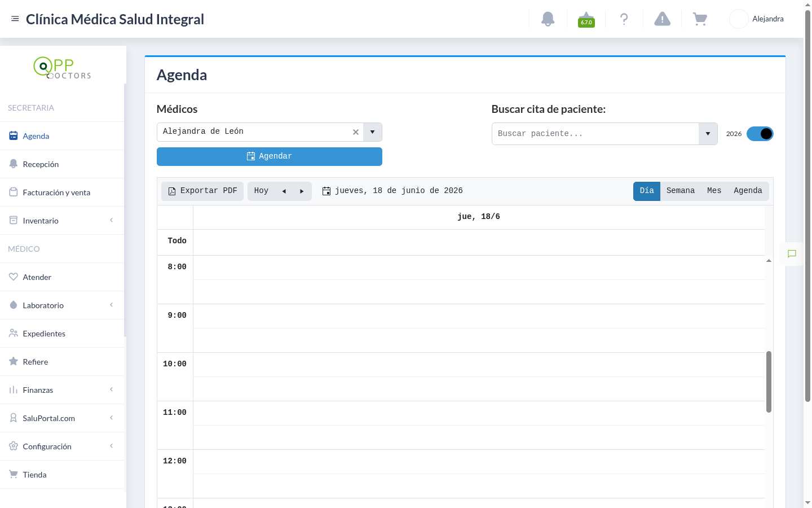Jump to today with Hoy
Image resolution: width=812 pixels, height=508 pixels.
click(x=261, y=191)
